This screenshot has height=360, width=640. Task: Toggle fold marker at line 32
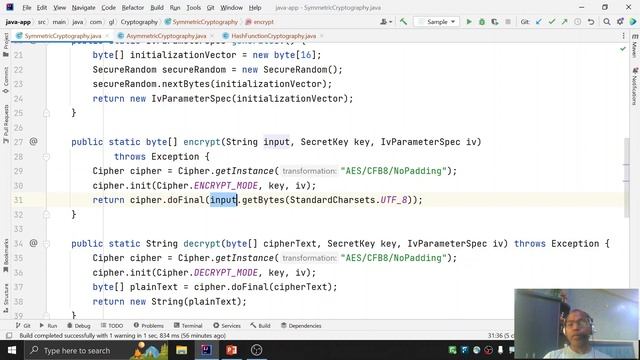point(46,215)
